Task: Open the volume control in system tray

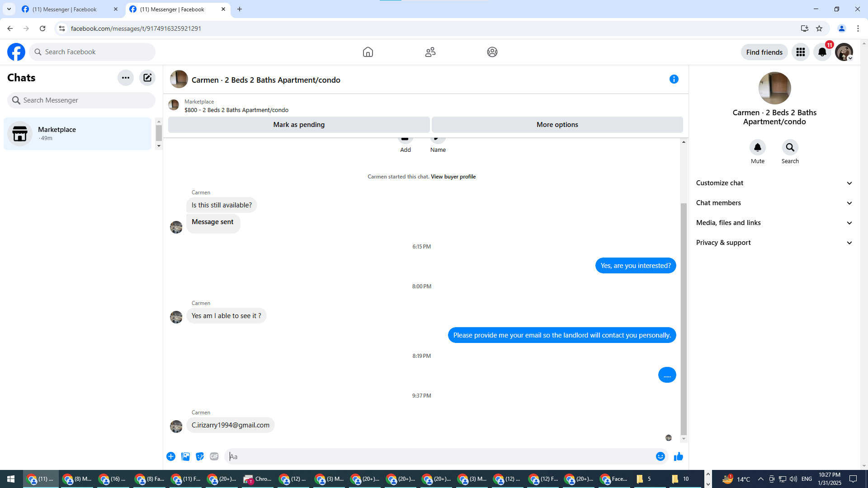Action: 793,479
